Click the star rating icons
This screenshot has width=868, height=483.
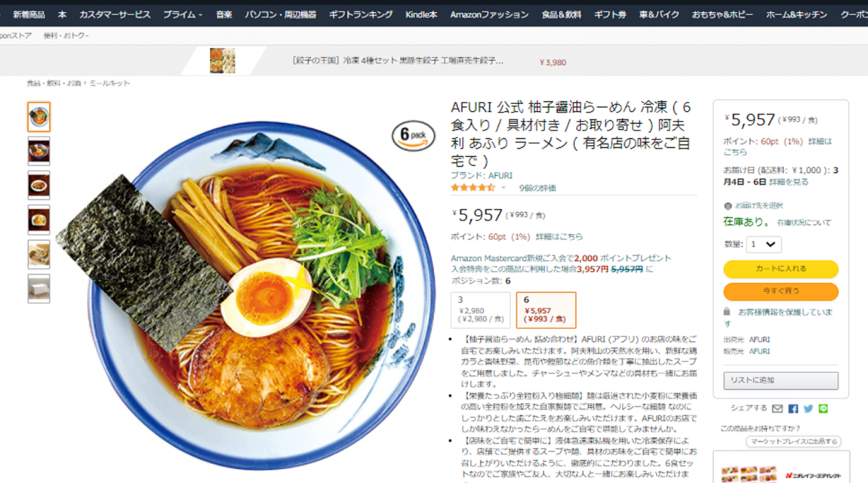click(472, 188)
